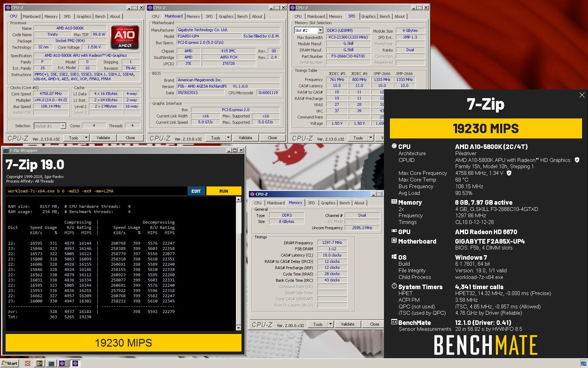Click the mainboard model field F2A85X-UP4
Image resolution: width=588 pixels, height=368 pixels.
(x=210, y=36)
